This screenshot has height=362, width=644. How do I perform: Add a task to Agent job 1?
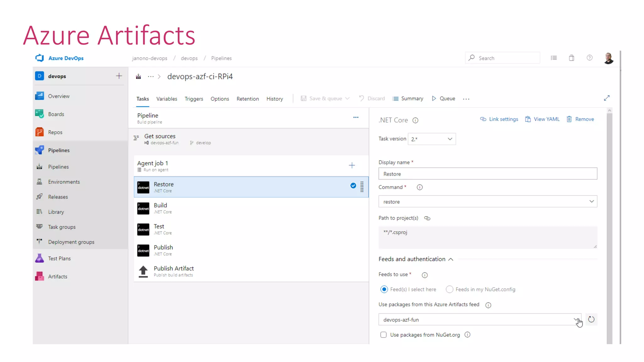click(352, 166)
